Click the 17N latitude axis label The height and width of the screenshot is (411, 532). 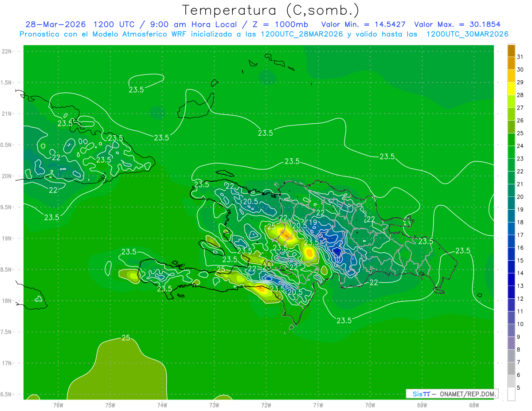click(x=7, y=363)
